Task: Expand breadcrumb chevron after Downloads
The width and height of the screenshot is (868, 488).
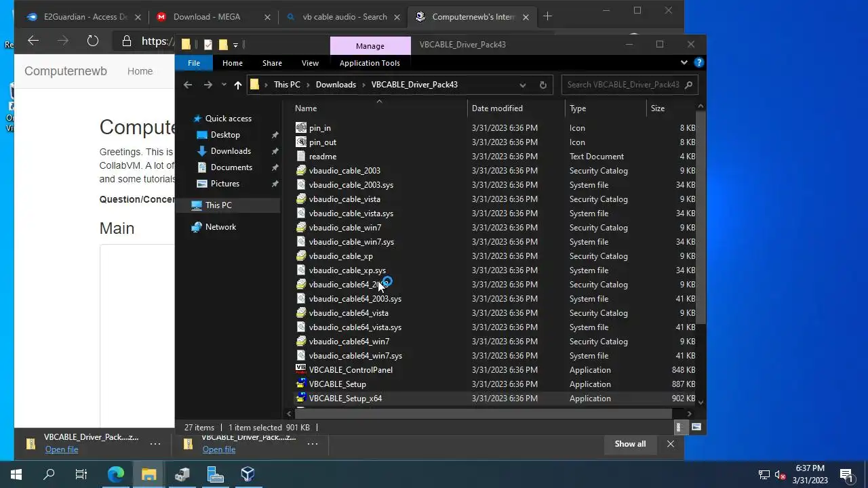Action: tap(363, 85)
